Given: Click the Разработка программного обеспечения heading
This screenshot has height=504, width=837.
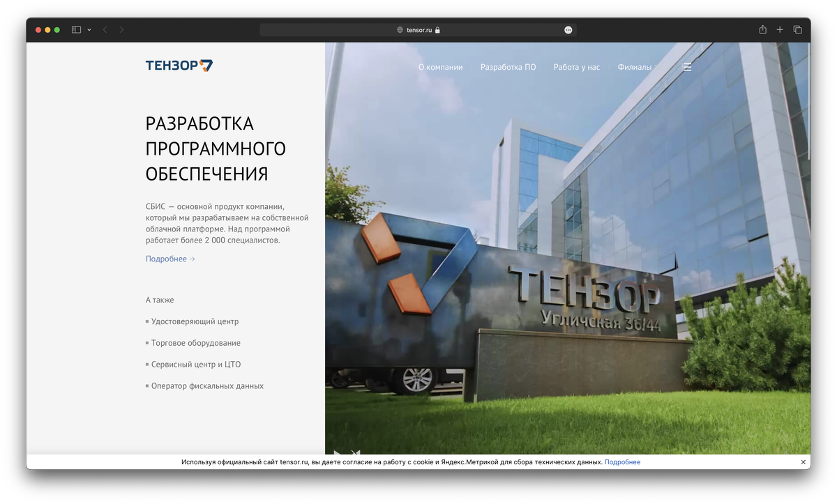Looking at the screenshot, I should click(x=216, y=148).
